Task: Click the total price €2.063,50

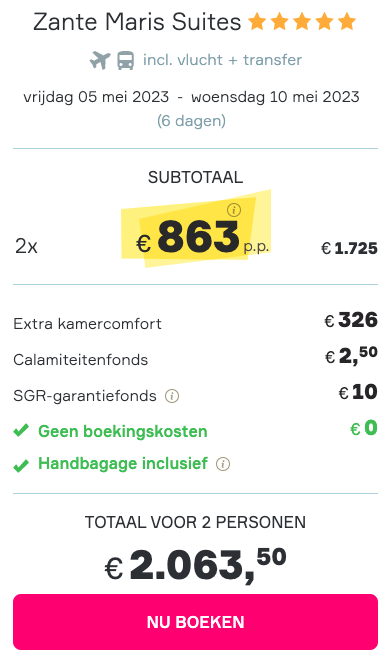Action: pos(195,564)
